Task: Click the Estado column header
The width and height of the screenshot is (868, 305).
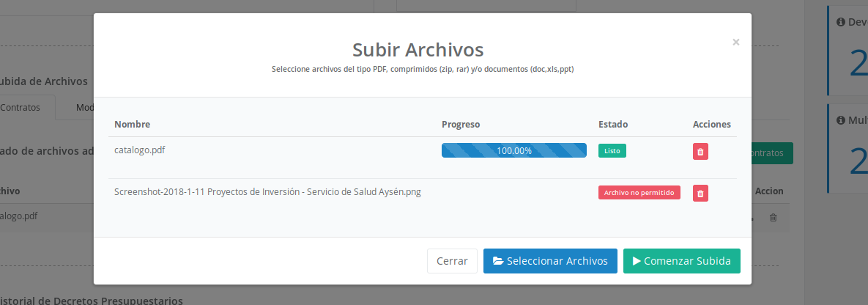Action: coord(612,125)
